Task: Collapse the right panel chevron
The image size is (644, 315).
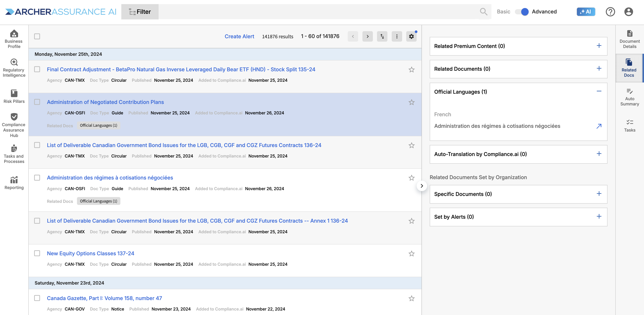Action: point(422,186)
